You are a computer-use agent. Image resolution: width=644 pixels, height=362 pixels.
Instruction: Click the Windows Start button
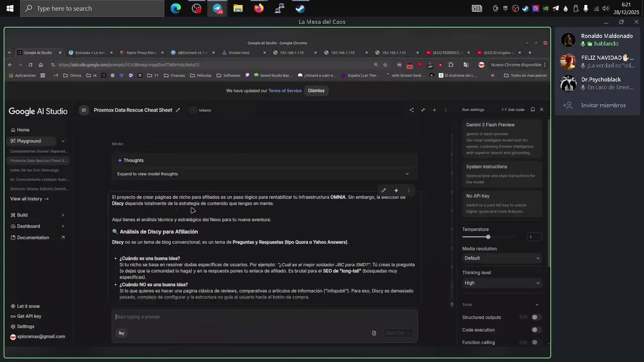10,9
